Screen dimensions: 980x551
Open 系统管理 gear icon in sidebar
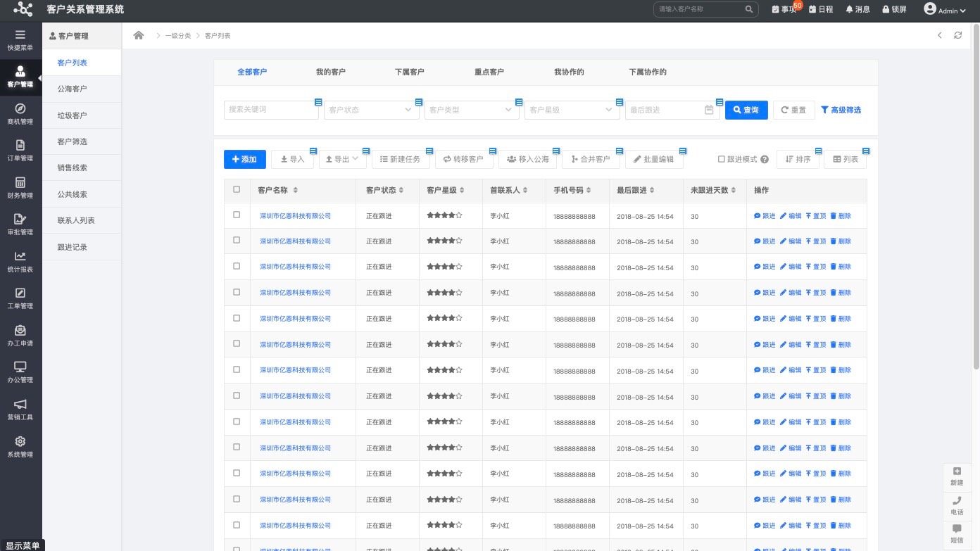20,441
